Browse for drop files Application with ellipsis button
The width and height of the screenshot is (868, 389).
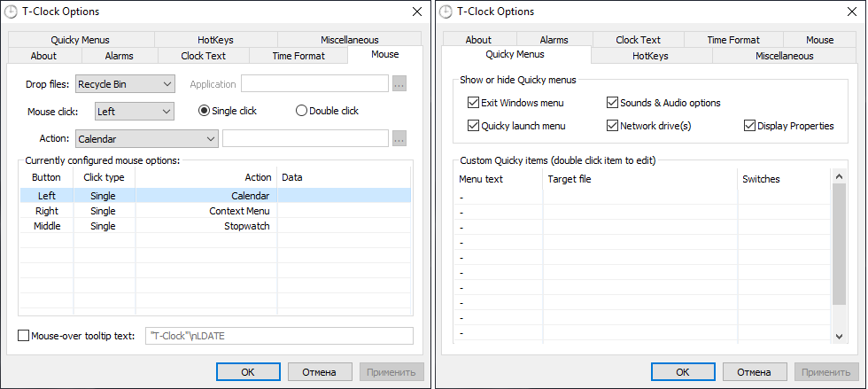tap(399, 84)
